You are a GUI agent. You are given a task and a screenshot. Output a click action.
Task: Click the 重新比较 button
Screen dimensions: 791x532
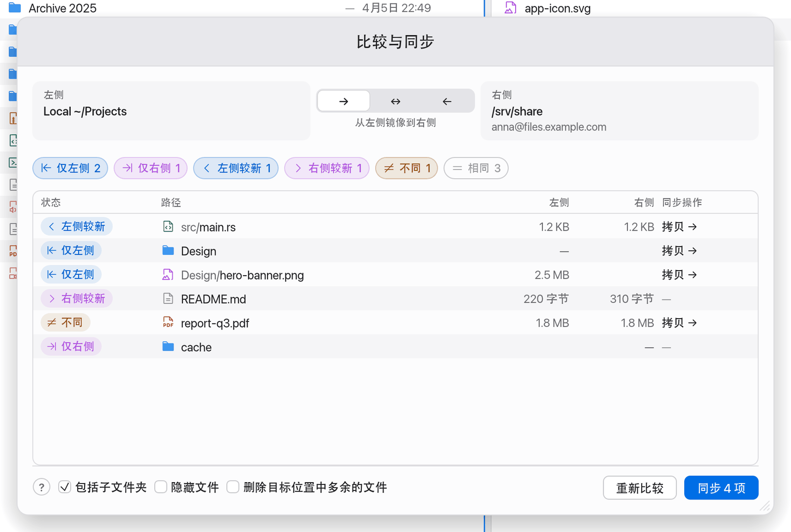pyautogui.click(x=640, y=488)
